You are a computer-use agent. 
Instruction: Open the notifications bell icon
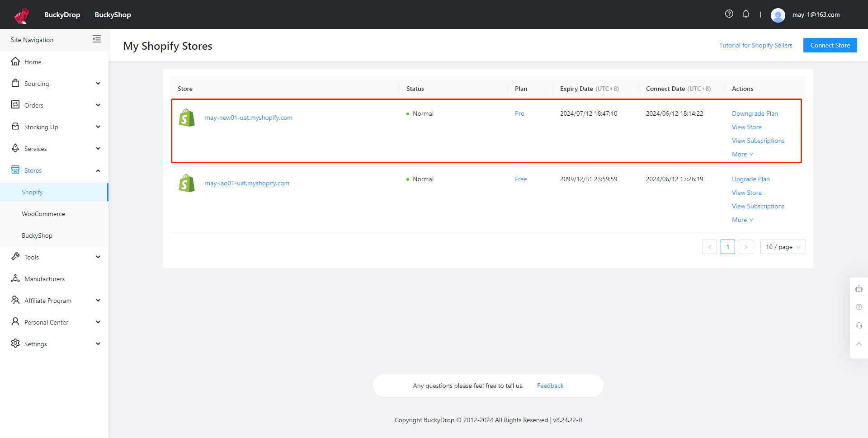tap(746, 14)
